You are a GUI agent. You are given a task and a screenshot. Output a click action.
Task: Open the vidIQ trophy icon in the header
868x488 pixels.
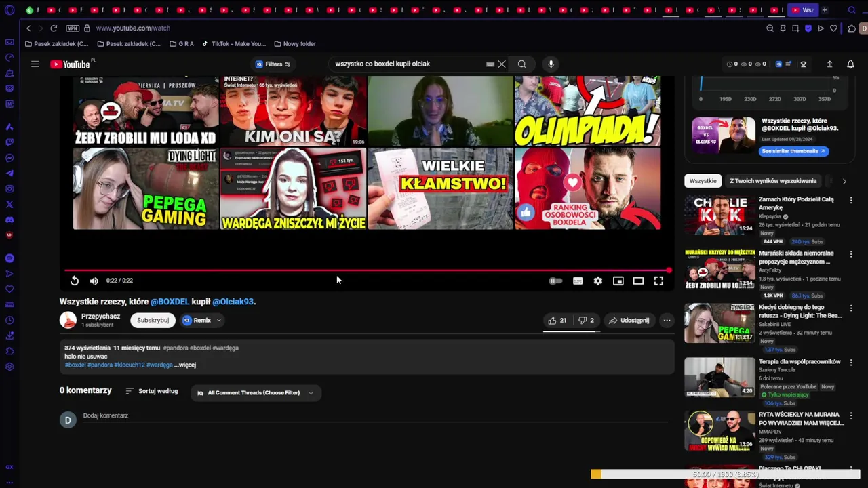tap(804, 64)
